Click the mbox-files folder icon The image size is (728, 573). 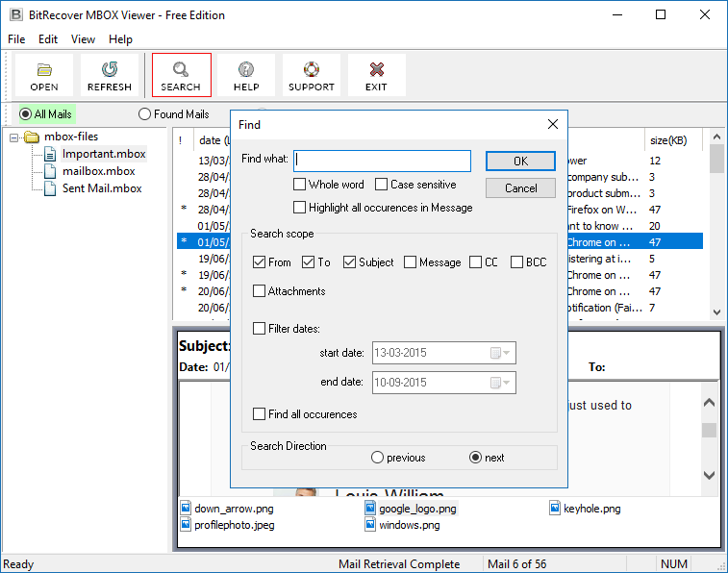click(x=32, y=137)
